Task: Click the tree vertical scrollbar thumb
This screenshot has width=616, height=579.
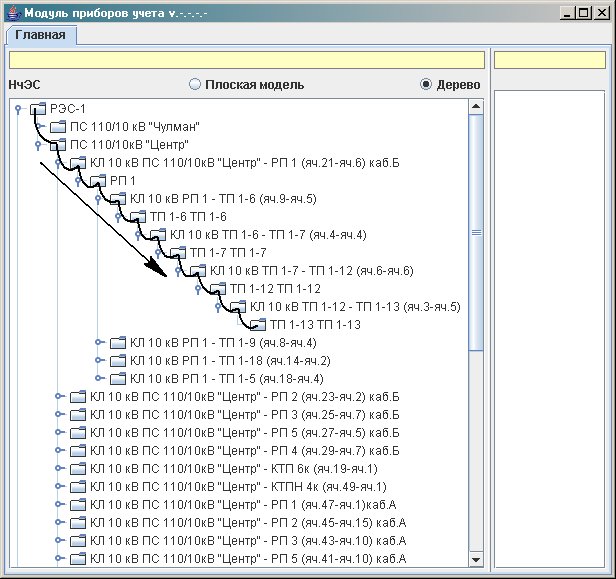Action: pos(476,233)
